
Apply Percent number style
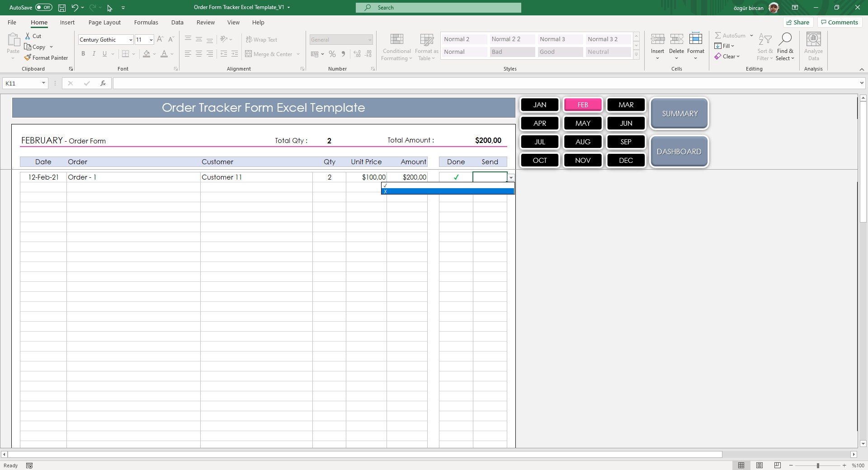pyautogui.click(x=332, y=54)
